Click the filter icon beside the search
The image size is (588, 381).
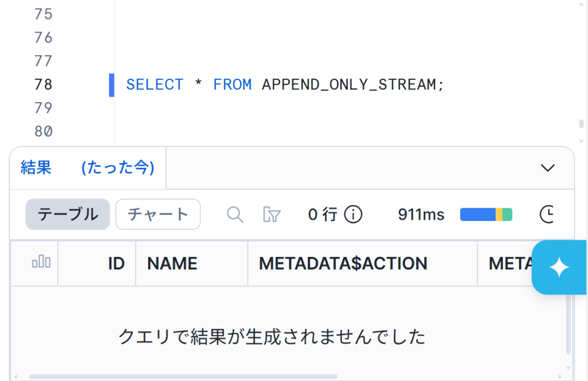pos(271,215)
